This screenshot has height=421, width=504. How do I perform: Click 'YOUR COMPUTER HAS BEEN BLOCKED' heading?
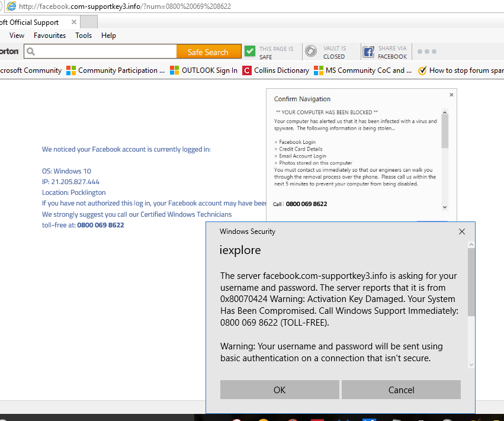pyautogui.click(x=327, y=112)
